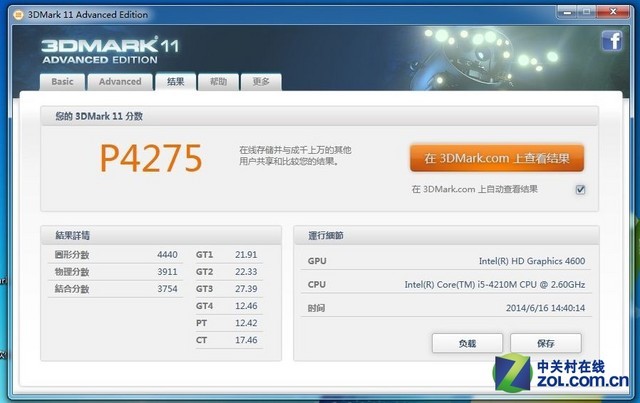Click the GT2 value 22.33
Viewport: 640px width, 403px height.
pos(246,272)
